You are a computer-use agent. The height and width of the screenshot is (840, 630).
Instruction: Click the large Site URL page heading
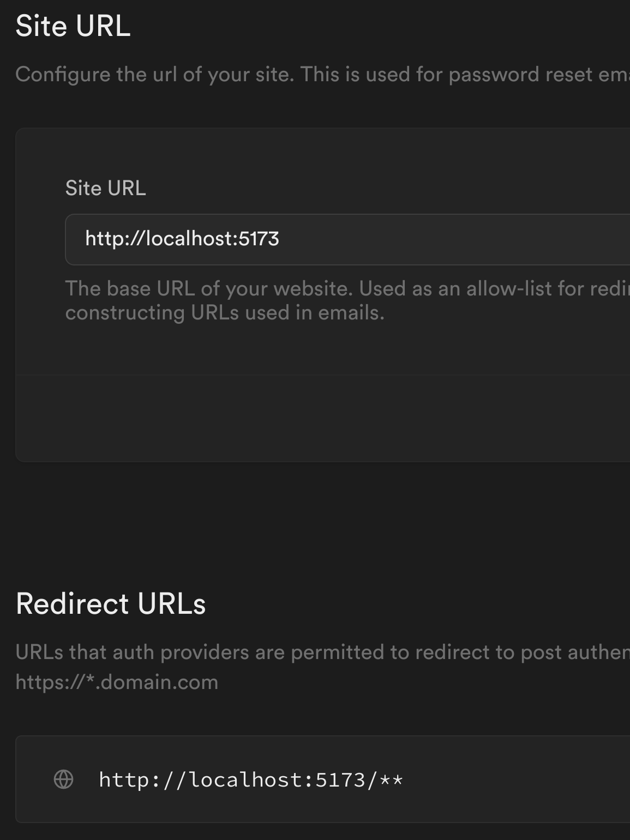pyautogui.click(x=73, y=26)
